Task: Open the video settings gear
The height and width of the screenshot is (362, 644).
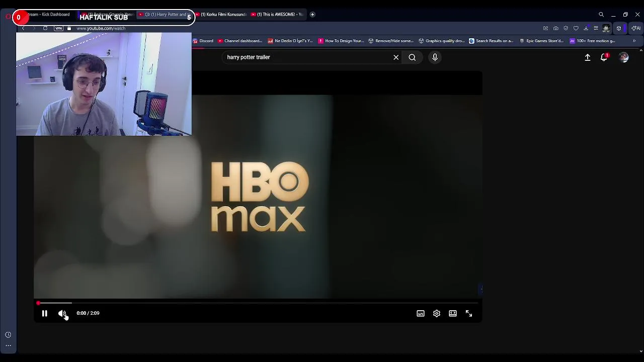Action: (437, 313)
